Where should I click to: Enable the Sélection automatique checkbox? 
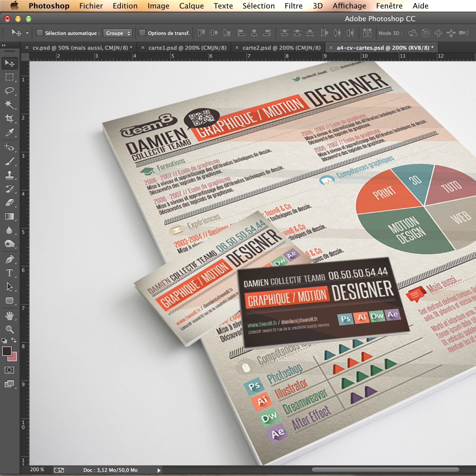pyautogui.click(x=40, y=33)
